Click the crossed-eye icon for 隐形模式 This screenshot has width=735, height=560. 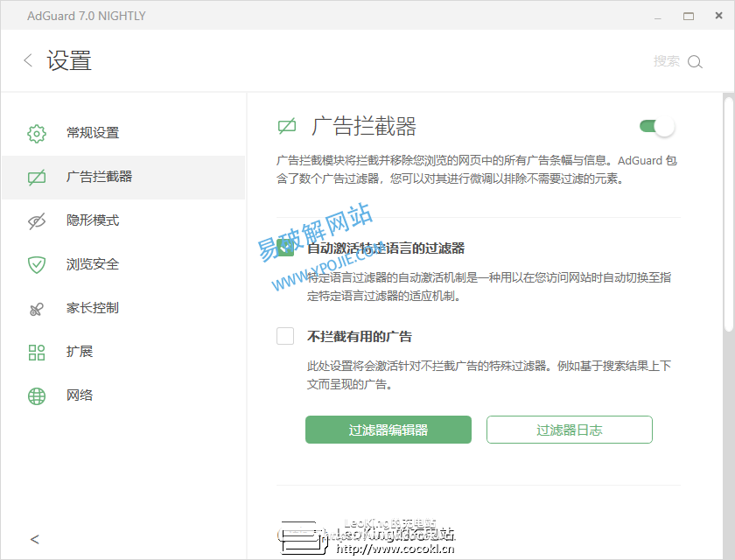pyautogui.click(x=37, y=221)
